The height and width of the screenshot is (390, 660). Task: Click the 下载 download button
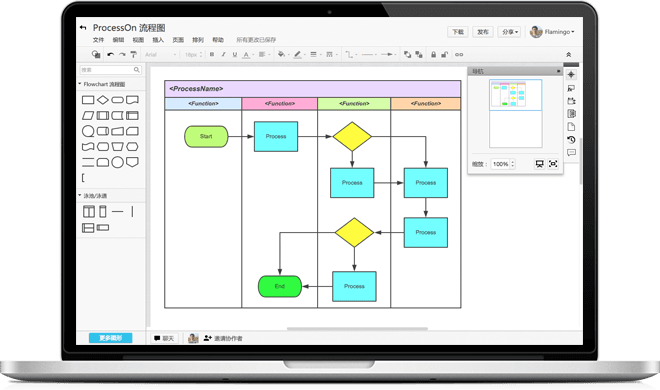click(458, 32)
